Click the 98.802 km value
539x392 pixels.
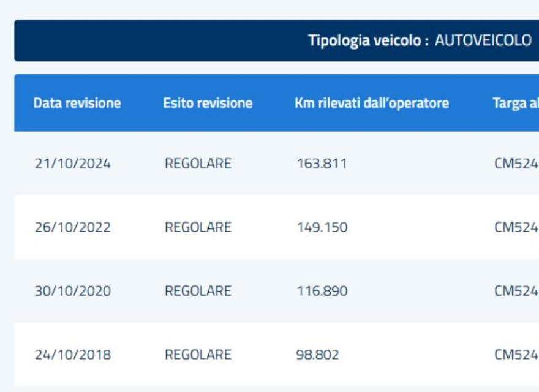click(x=318, y=355)
